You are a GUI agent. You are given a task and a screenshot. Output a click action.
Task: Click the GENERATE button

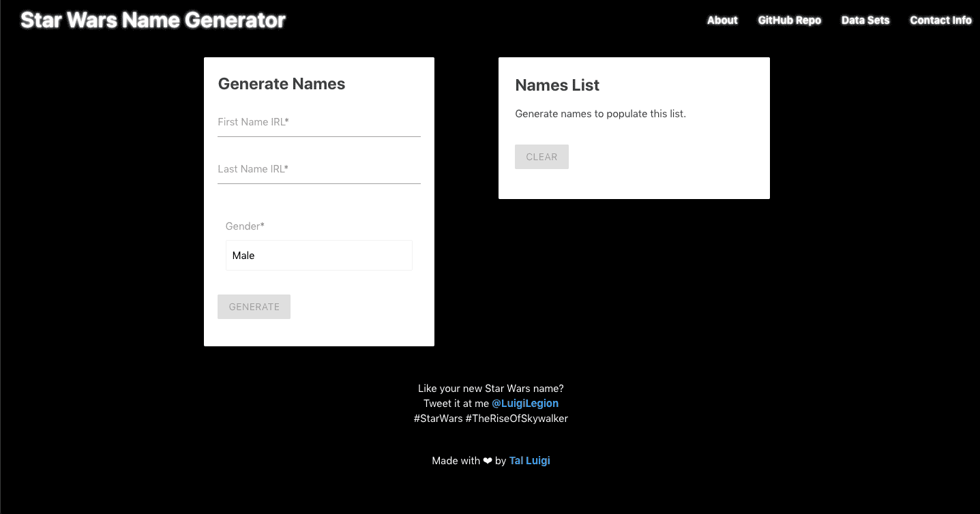[254, 307]
